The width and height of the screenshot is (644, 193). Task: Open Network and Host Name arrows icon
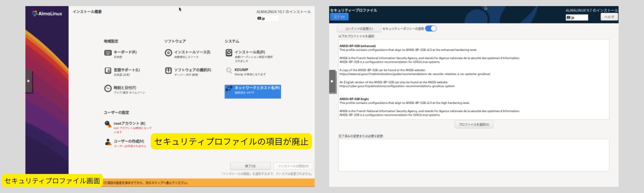229,88
